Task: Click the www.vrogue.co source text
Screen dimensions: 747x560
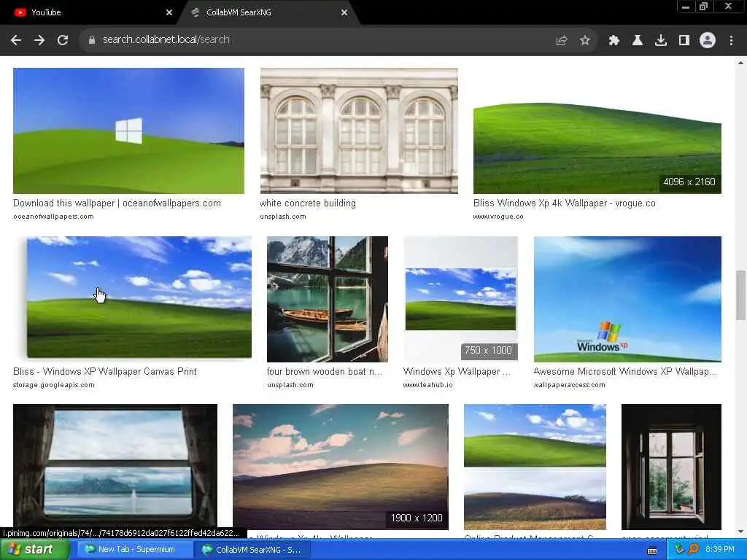Action: point(498,217)
